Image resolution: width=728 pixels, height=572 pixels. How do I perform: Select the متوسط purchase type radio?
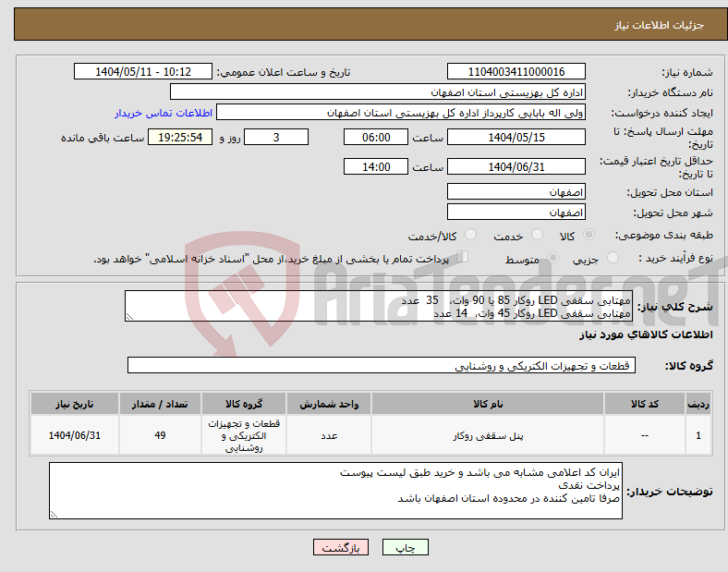click(x=553, y=257)
